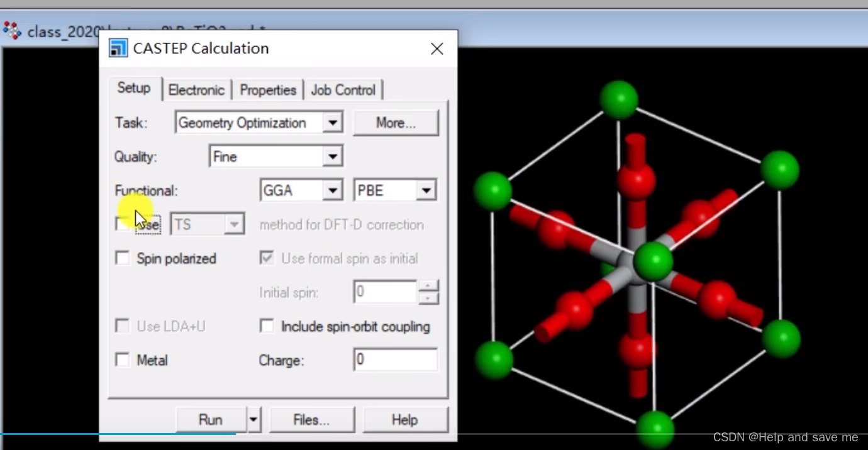Viewport: 868px width, 450px height.
Task: Click the Initial spin value field
Action: pyautogui.click(x=385, y=292)
